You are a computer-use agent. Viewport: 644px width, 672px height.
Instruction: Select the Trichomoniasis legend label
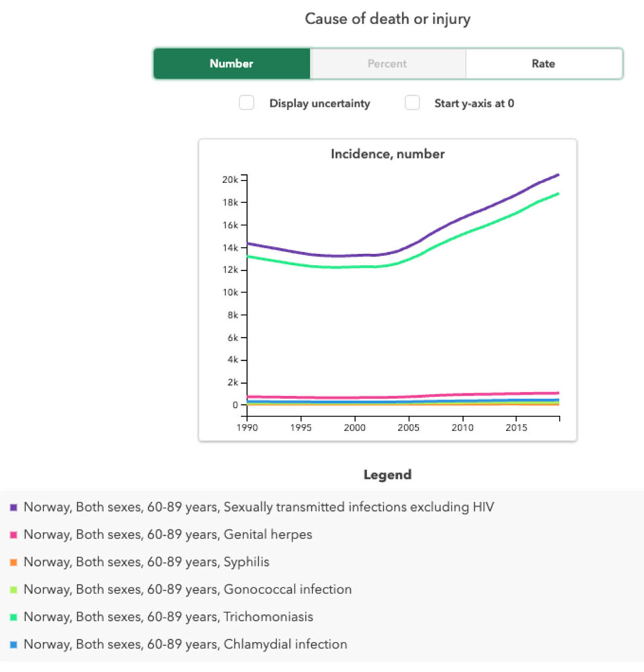coord(168,616)
